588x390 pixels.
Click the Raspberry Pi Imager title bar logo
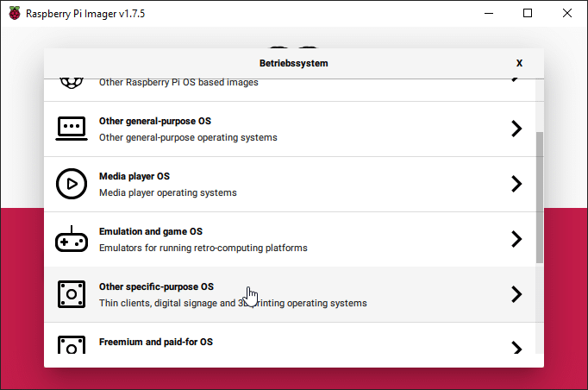point(14,13)
